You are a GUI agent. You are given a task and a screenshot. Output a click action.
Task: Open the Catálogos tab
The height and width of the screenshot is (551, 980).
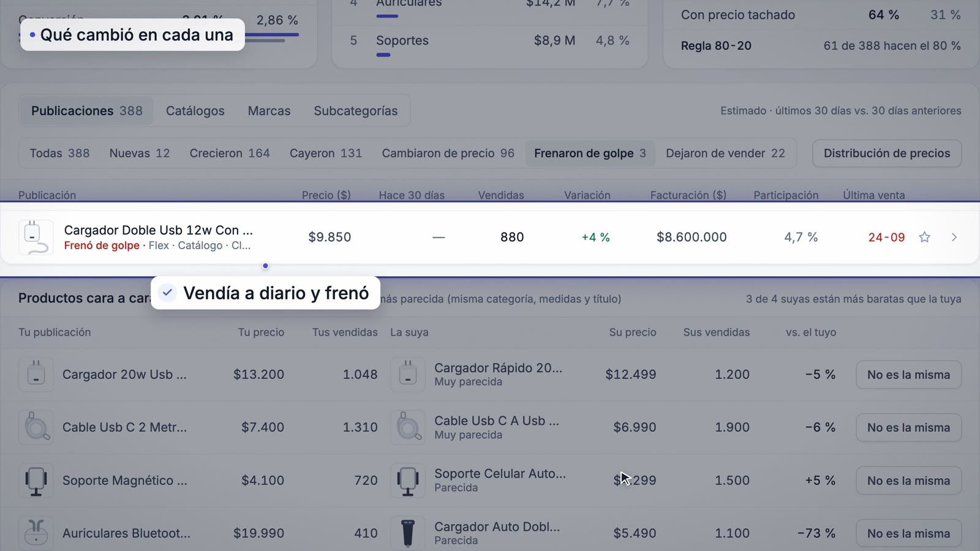click(x=195, y=111)
